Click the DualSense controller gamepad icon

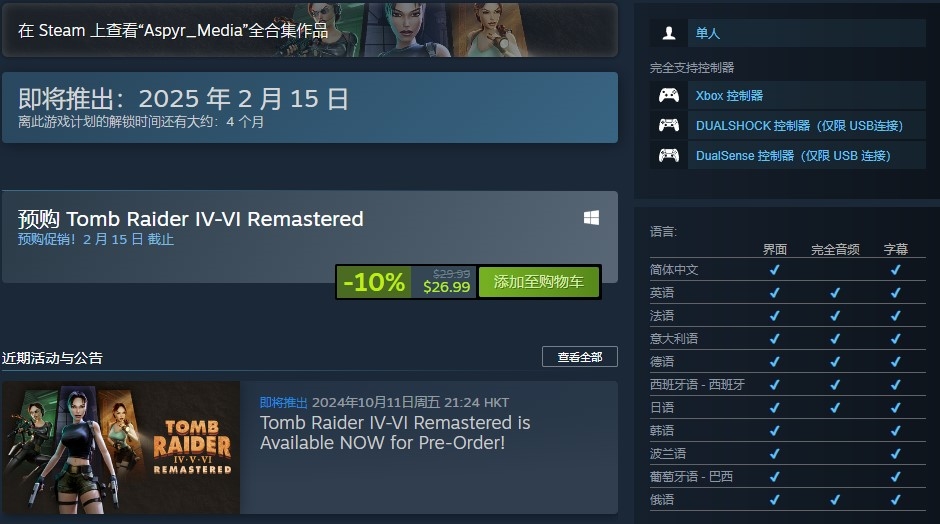pyautogui.click(x=669, y=155)
